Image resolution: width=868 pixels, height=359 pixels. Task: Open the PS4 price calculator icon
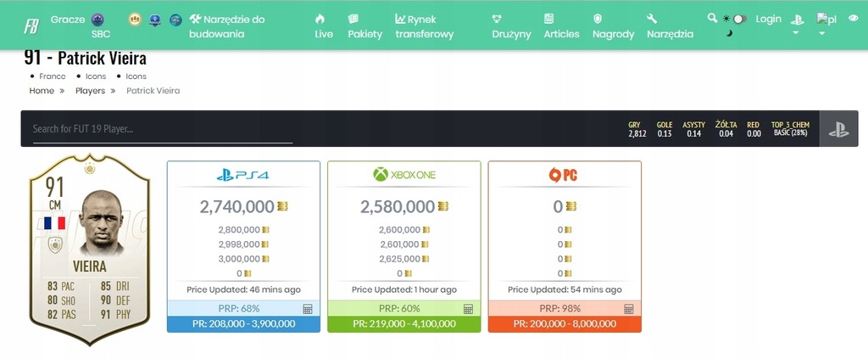click(x=308, y=309)
